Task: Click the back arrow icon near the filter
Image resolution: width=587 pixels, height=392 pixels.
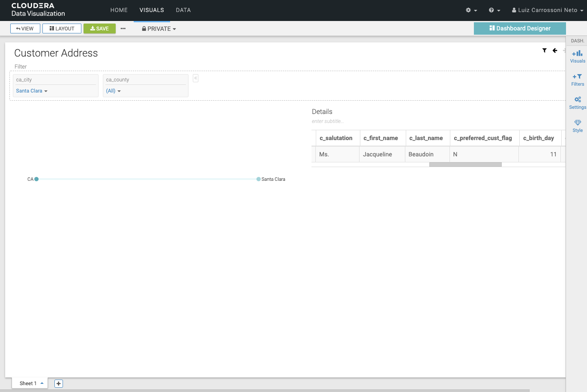Action: pyautogui.click(x=554, y=51)
